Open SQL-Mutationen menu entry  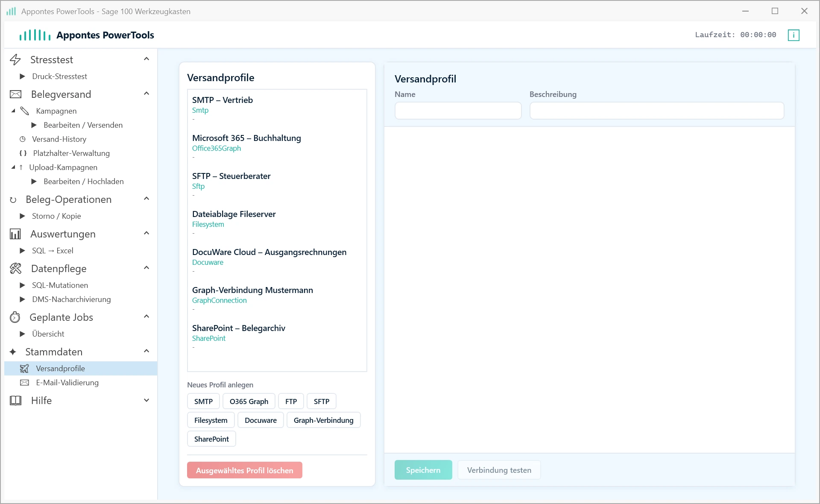pos(60,285)
